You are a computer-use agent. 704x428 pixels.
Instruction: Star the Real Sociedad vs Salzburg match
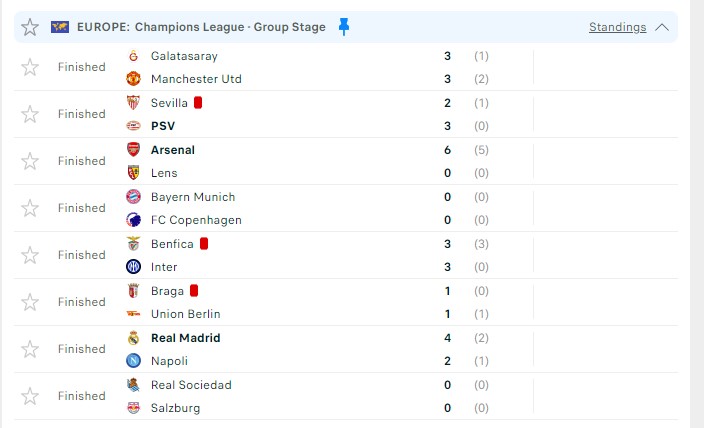click(30, 396)
